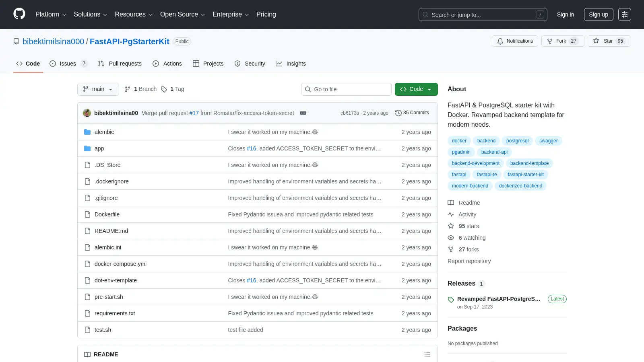
Task: Open the Report repository link
Action: pyautogui.click(x=469, y=261)
